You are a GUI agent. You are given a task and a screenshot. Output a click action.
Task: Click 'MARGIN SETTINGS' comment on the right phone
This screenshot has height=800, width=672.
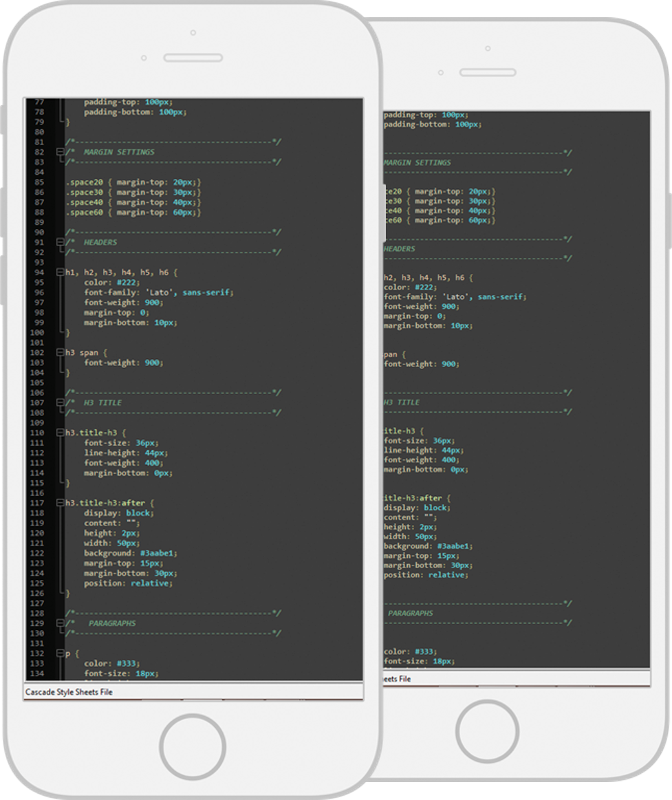[418, 162]
